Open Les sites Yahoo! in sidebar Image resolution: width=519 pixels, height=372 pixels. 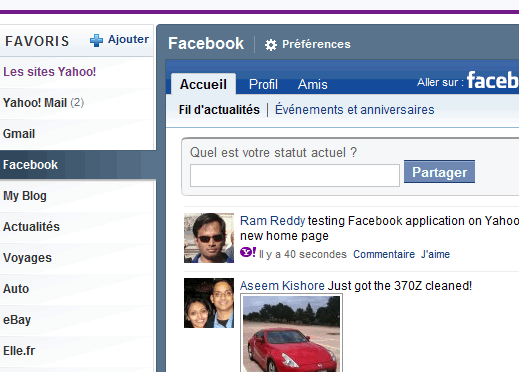50,72
